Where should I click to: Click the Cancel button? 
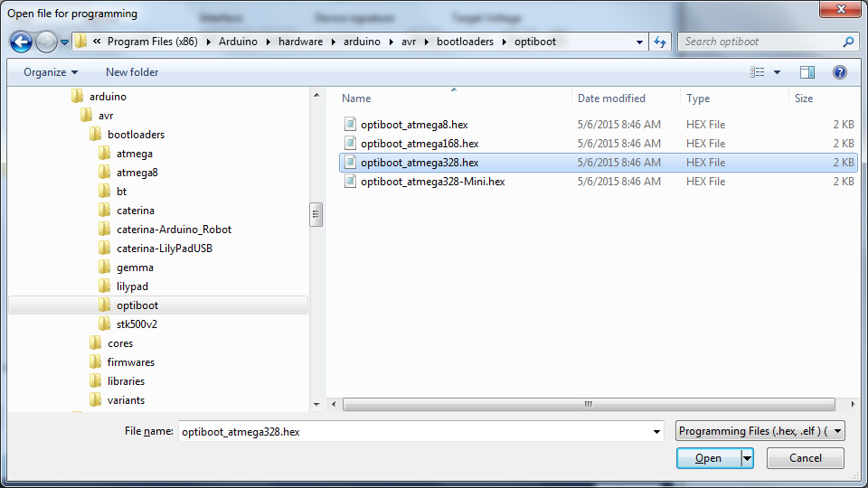pyautogui.click(x=805, y=458)
